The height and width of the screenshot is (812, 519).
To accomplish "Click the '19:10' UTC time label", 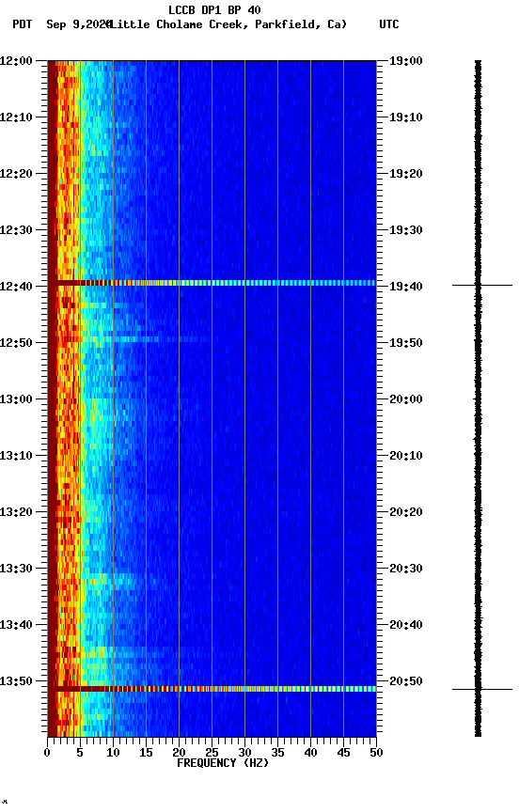I will point(406,117).
